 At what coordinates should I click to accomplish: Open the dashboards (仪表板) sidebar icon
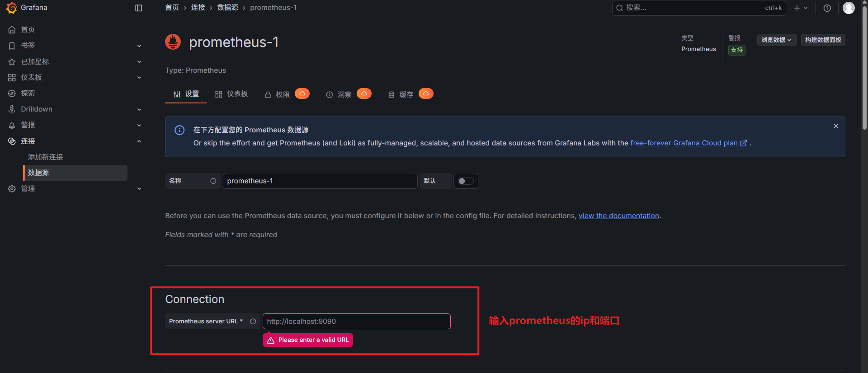[x=12, y=78]
